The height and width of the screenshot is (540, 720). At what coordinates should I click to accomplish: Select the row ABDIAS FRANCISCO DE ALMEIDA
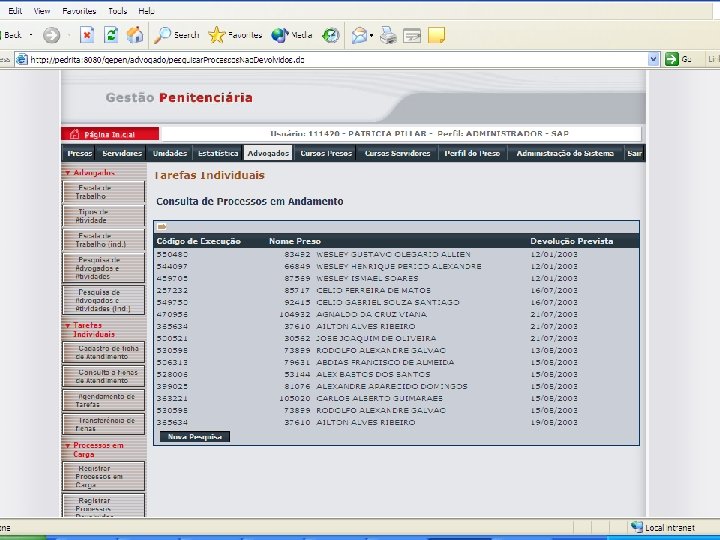point(396,362)
